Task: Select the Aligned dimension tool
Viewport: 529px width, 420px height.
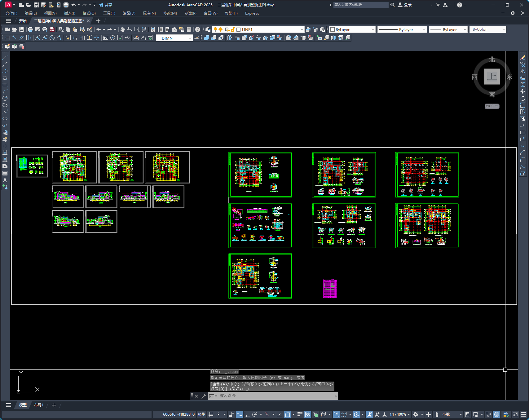Action: [x=15, y=38]
